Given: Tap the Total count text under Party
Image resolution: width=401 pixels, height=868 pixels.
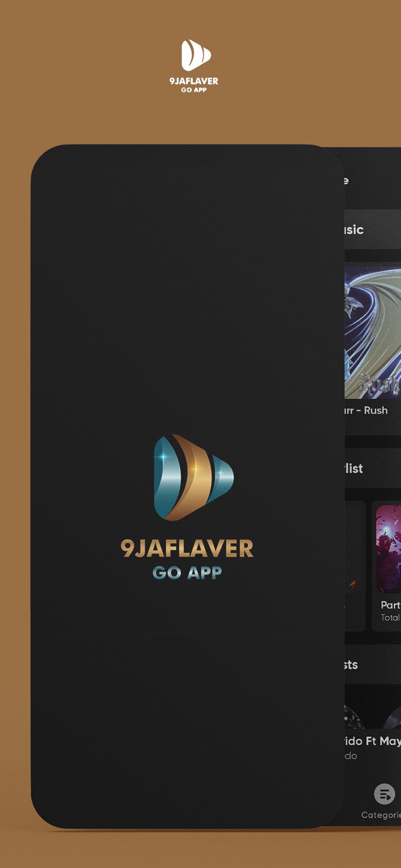Looking at the screenshot, I should pyautogui.click(x=390, y=618).
